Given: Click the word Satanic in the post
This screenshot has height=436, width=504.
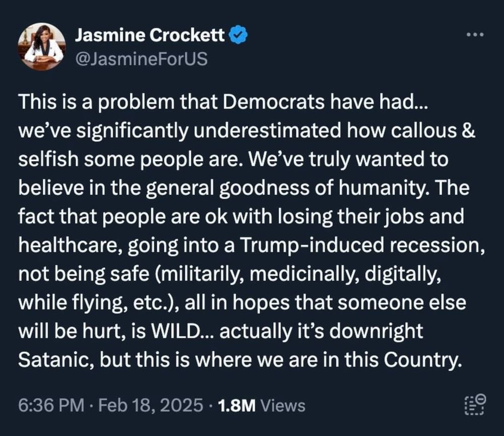Looking at the screenshot, I should (56, 360).
